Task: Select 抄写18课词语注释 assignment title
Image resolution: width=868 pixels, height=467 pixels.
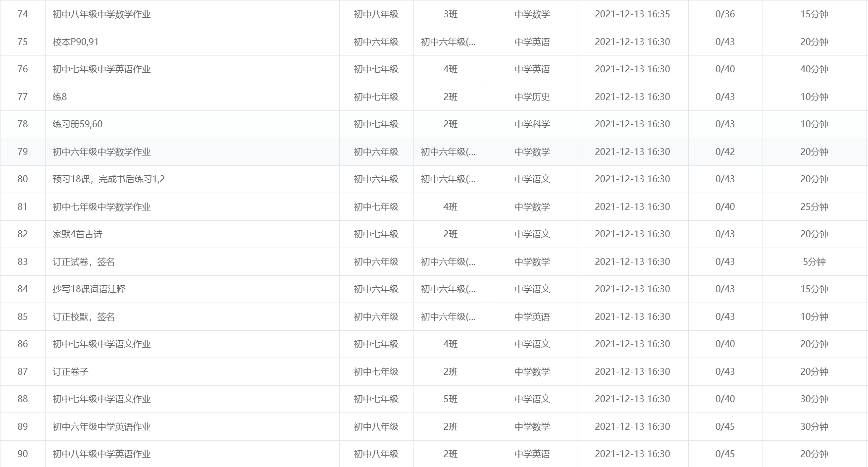Action: click(89, 289)
